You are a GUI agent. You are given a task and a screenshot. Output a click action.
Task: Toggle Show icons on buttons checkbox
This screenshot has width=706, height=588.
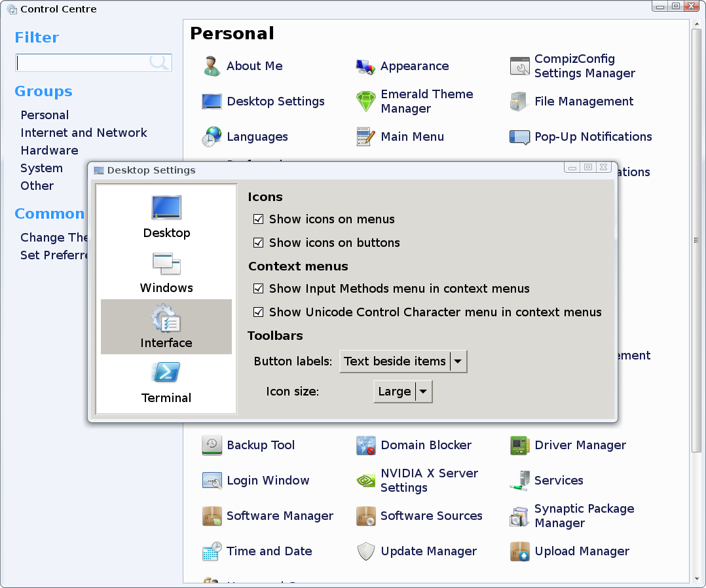click(258, 243)
